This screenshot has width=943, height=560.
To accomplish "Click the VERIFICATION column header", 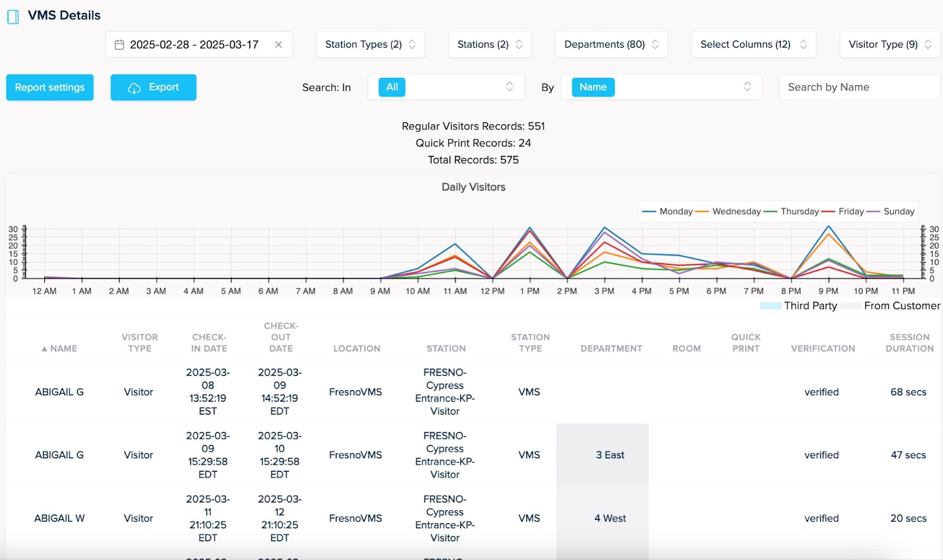I will pyautogui.click(x=823, y=349).
